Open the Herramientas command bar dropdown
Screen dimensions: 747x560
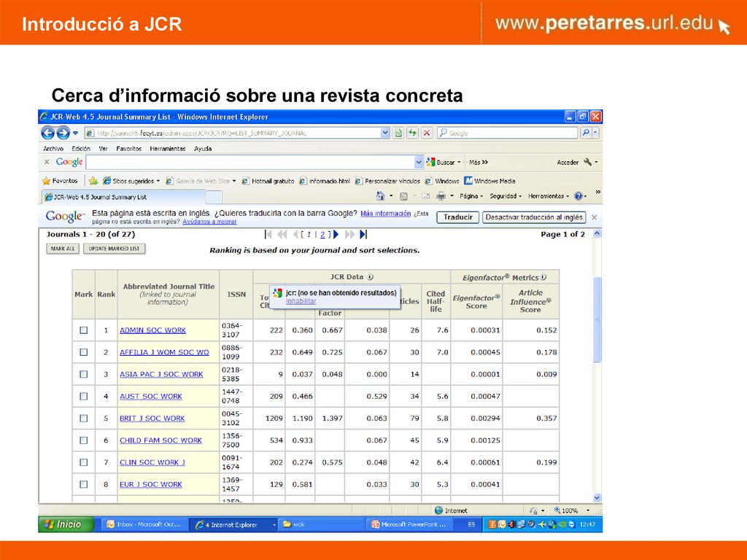point(549,195)
